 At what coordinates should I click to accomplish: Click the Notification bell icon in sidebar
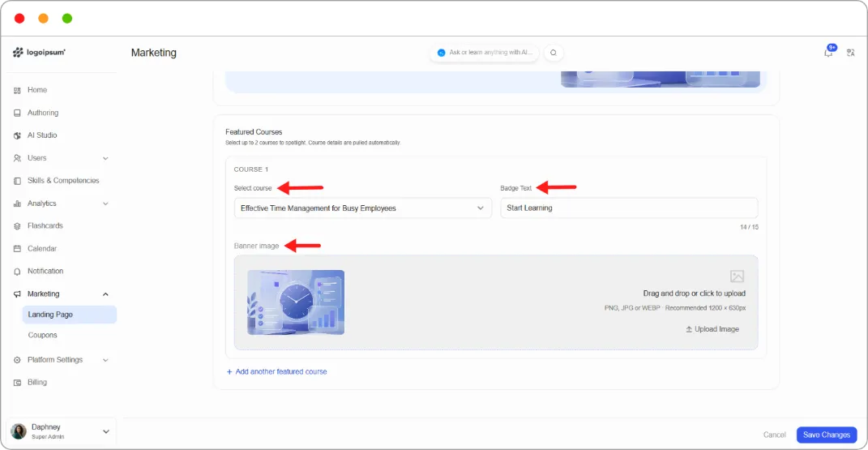17,272
